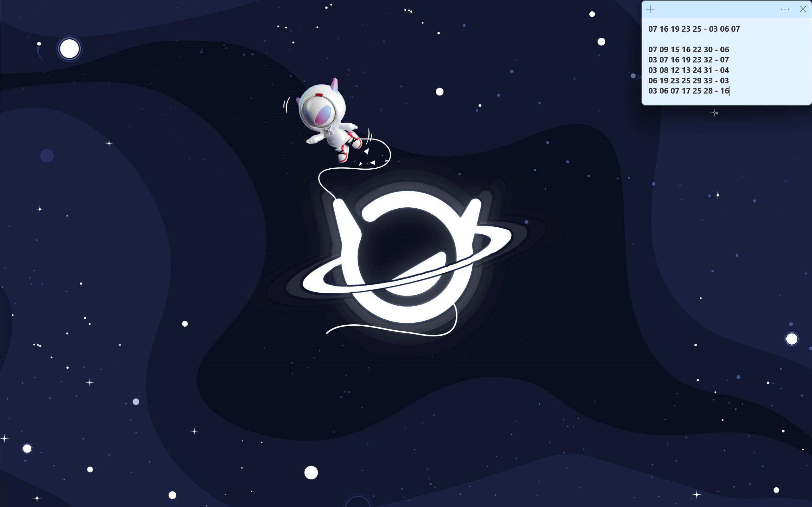Create a new sticky note with plus icon
The width and height of the screenshot is (812, 507).
coord(650,10)
